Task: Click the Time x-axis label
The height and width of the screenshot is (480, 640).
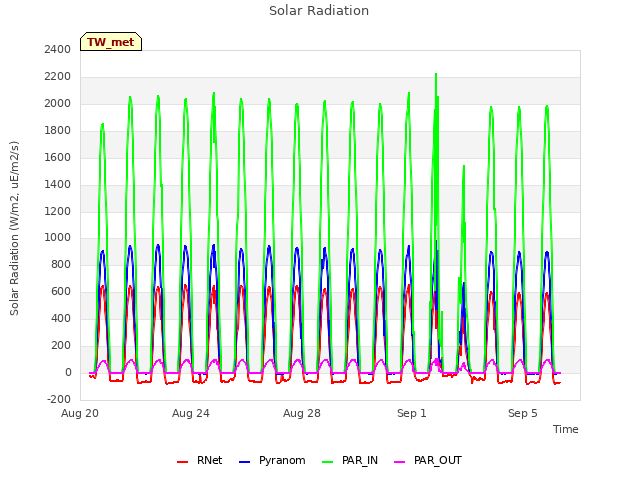Action: (566, 429)
